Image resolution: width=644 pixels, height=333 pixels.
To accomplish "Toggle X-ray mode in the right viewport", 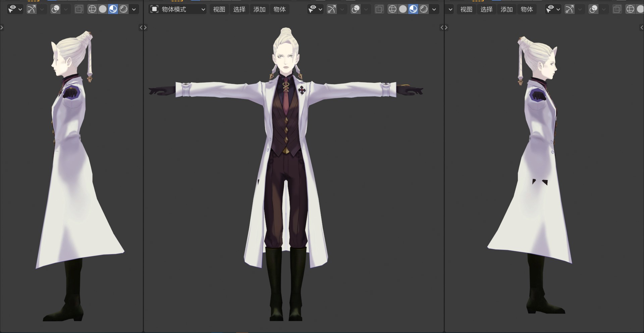I will click(x=617, y=9).
